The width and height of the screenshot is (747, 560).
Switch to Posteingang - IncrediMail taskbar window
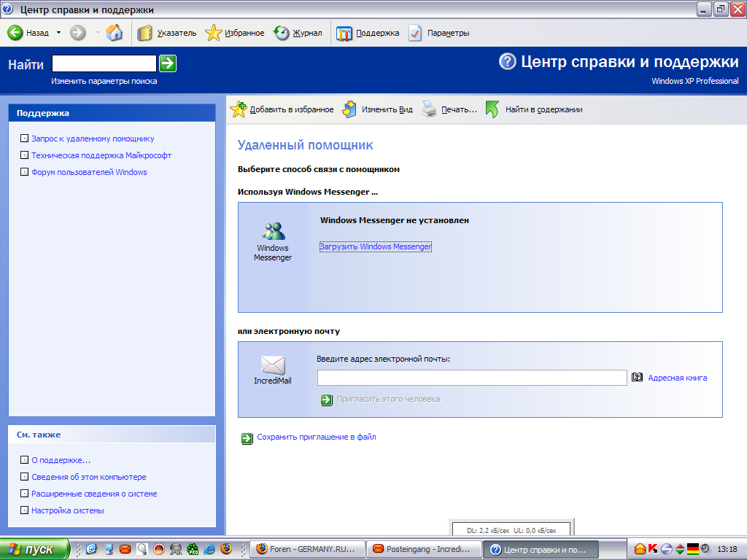click(x=424, y=549)
